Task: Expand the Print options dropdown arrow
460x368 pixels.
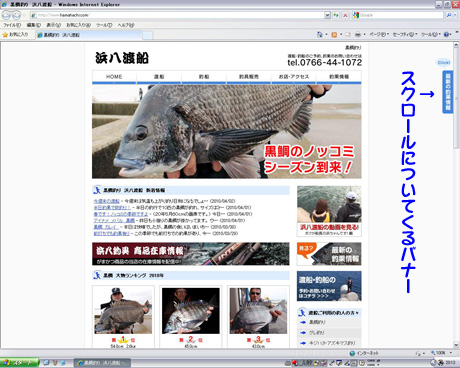Action: coord(364,34)
